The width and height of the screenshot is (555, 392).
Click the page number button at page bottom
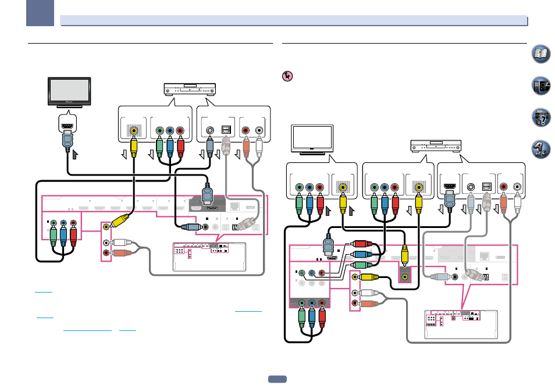[x=277, y=379]
